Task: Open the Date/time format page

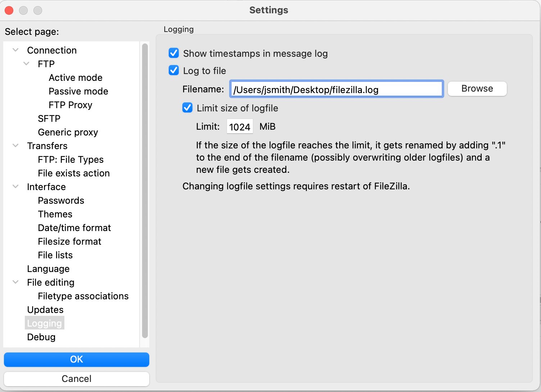Action: 74,227
